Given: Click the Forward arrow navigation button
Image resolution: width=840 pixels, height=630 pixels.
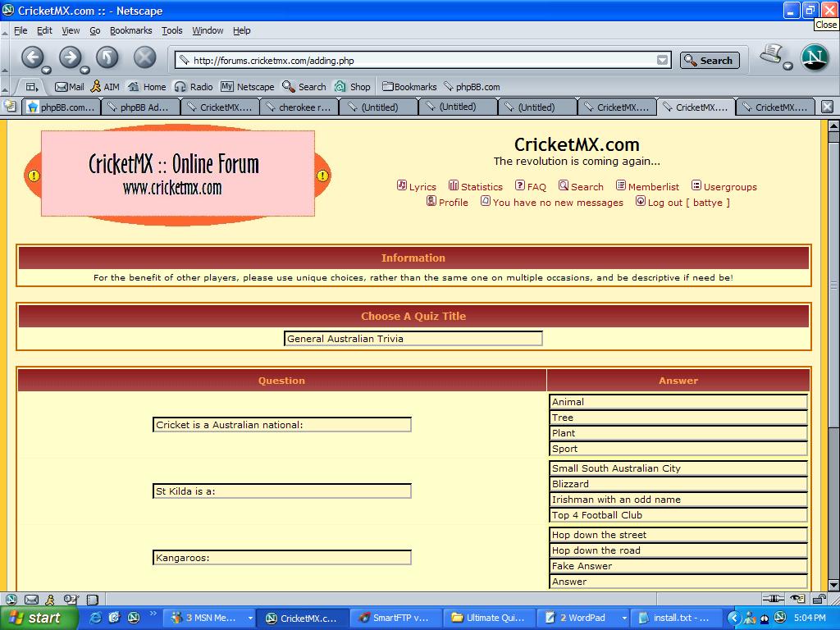Looking at the screenshot, I should [x=71, y=57].
